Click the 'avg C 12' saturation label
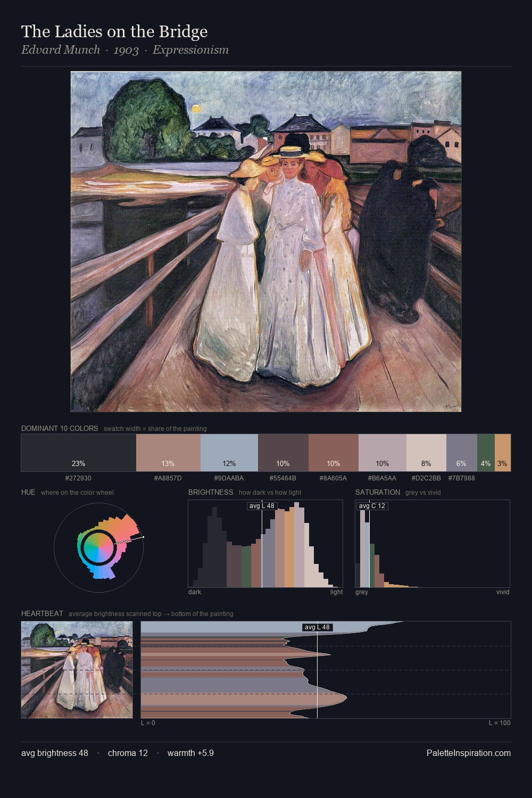This screenshot has width=532, height=798. [x=372, y=506]
